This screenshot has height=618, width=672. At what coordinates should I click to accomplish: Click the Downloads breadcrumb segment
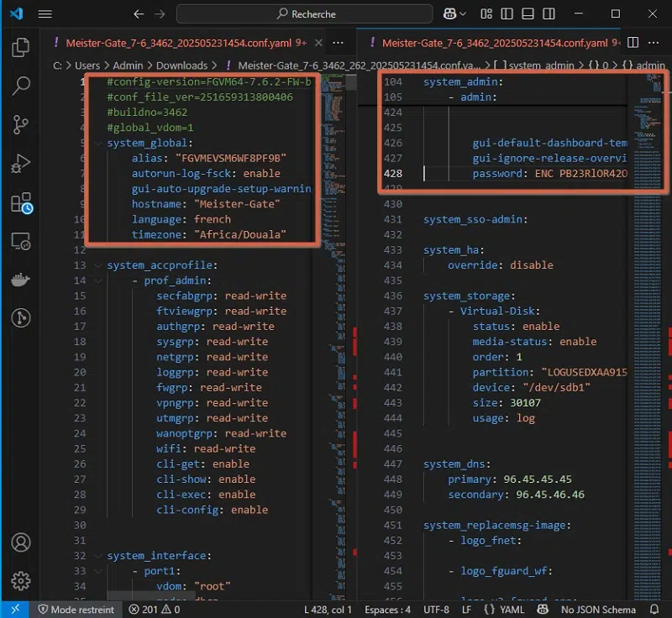(181, 65)
